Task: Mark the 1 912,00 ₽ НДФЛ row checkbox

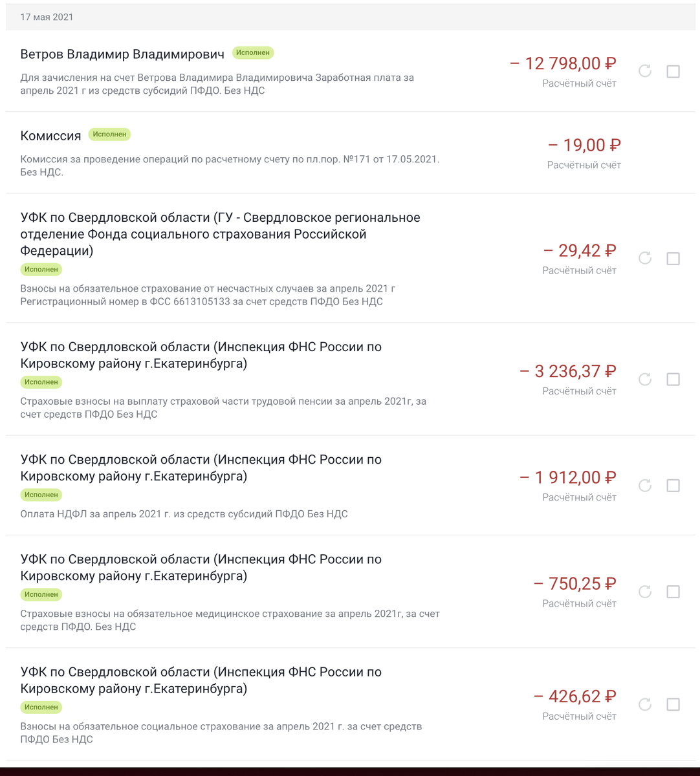Action: pos(673,486)
